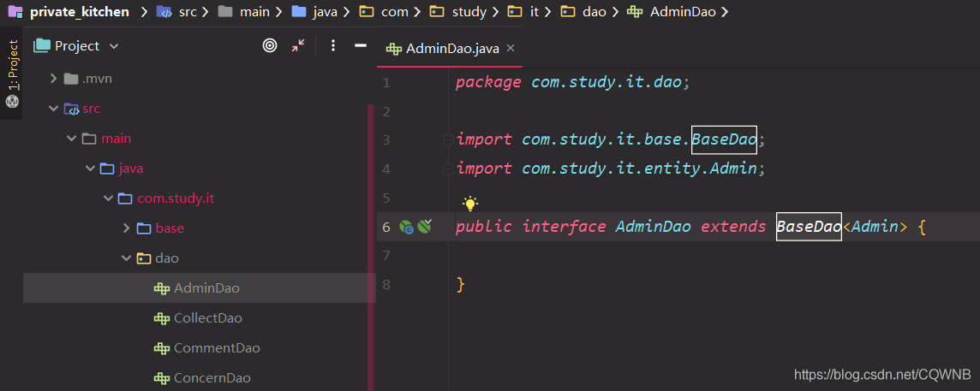980x391 pixels.
Task: Click the private_kitchen project icon in breadcrumb
Action: coord(15,11)
